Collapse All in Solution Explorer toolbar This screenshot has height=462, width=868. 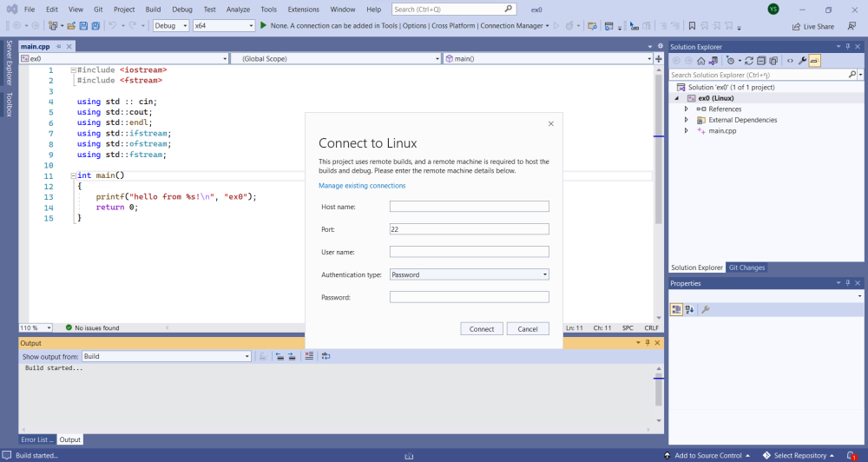pyautogui.click(x=761, y=61)
